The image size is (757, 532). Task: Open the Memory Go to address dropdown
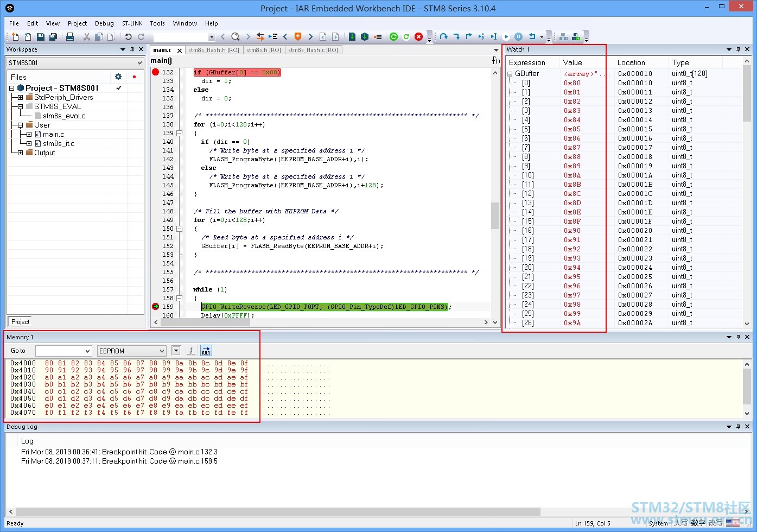(88, 351)
